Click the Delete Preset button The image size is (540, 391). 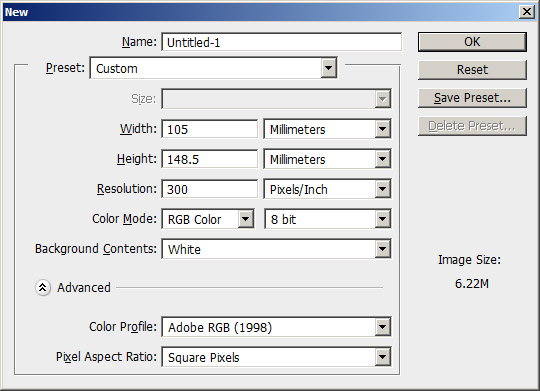pos(472,126)
